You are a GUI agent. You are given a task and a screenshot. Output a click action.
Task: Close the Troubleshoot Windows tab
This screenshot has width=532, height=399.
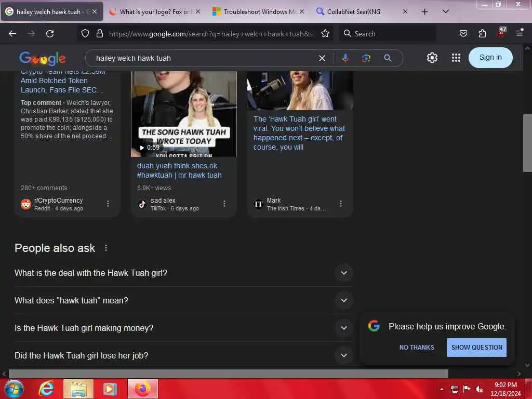pos(302,11)
